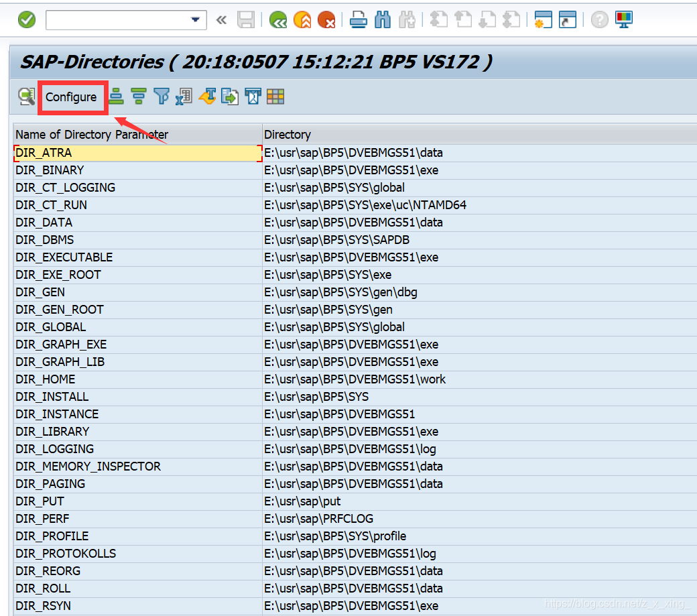Open the command field dropdown arrow
This screenshot has height=616, width=697.
[x=195, y=19]
